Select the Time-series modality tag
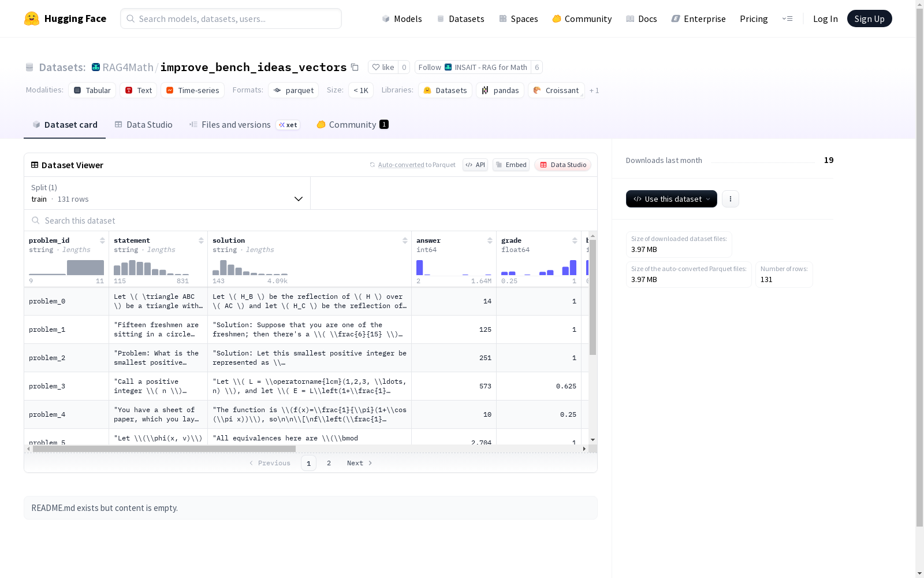The height and width of the screenshot is (578, 924). (x=193, y=90)
